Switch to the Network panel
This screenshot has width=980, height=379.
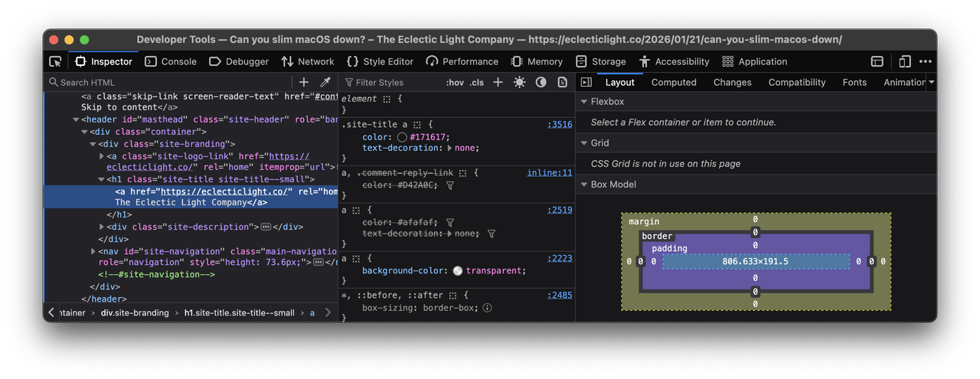click(307, 61)
